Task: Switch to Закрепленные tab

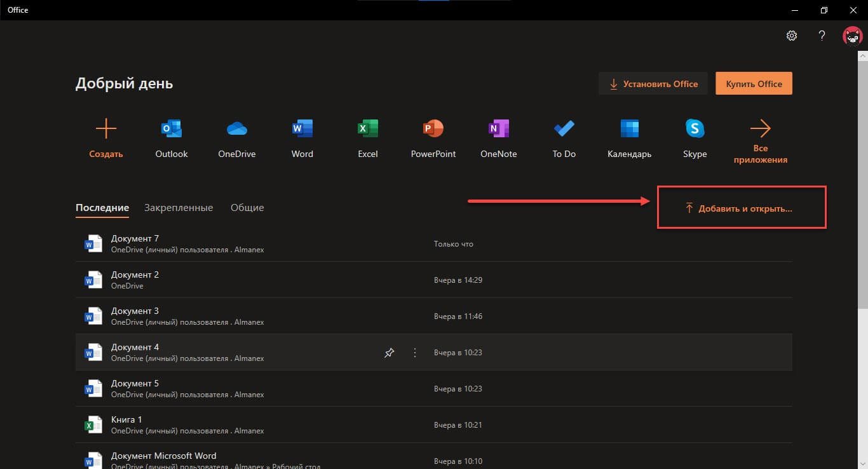Action: (x=179, y=208)
